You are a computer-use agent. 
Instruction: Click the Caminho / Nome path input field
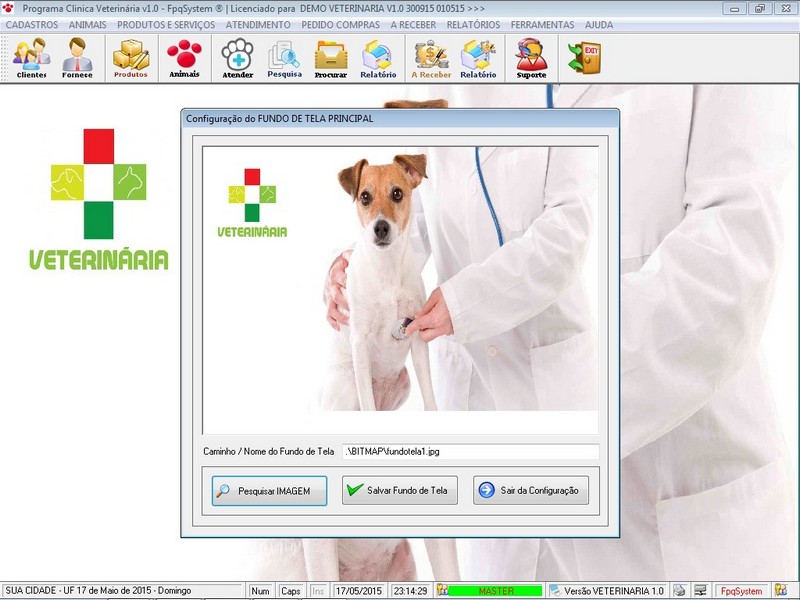[470, 452]
